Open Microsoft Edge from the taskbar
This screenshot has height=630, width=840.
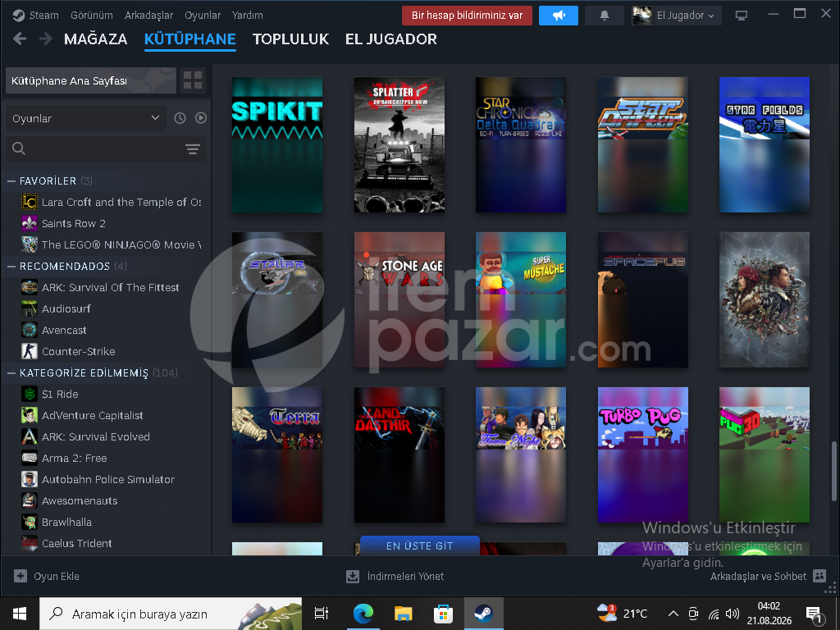point(363,614)
